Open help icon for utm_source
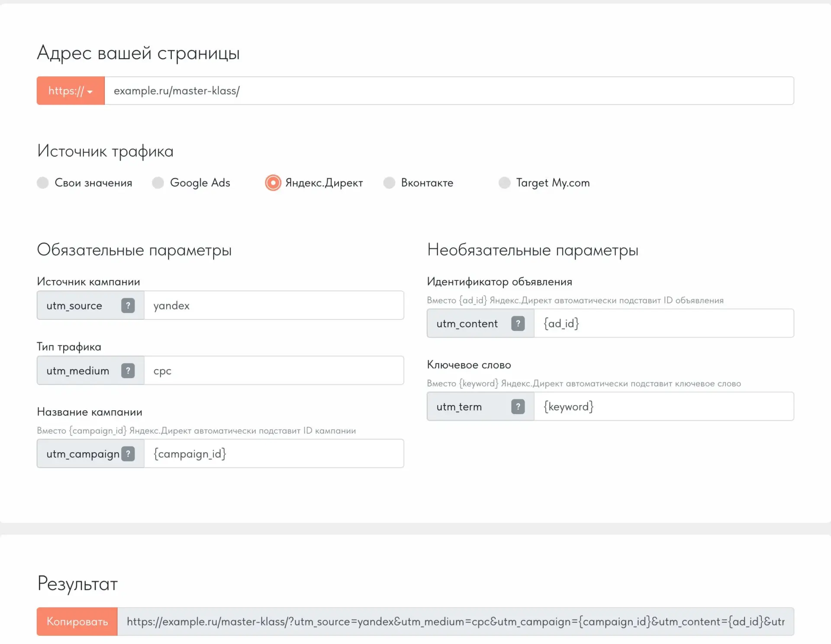This screenshot has width=831, height=644. [x=128, y=306]
